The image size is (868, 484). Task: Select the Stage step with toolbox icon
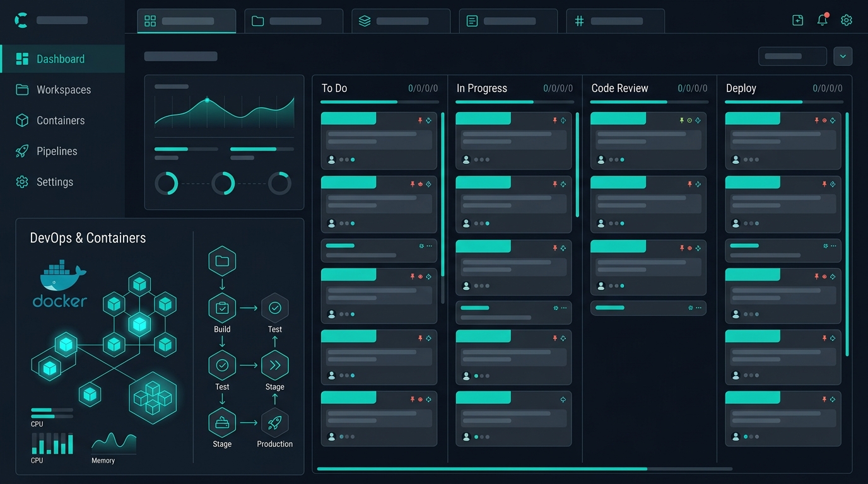tap(222, 423)
